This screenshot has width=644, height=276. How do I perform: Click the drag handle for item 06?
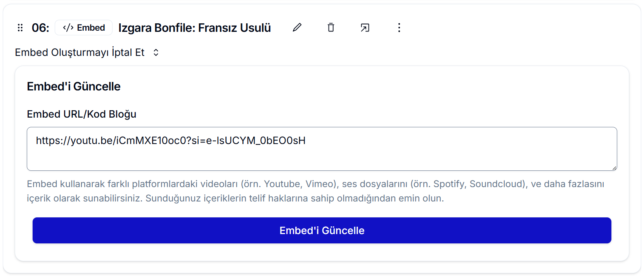pos(20,28)
